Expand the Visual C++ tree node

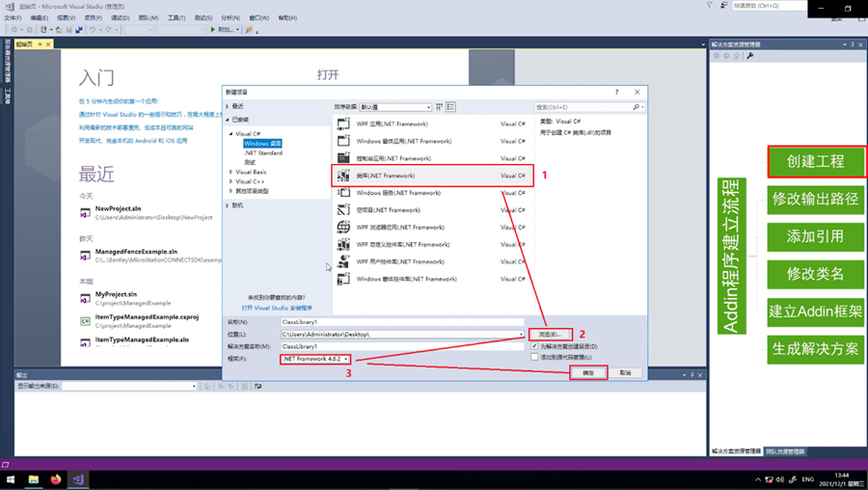coord(231,181)
